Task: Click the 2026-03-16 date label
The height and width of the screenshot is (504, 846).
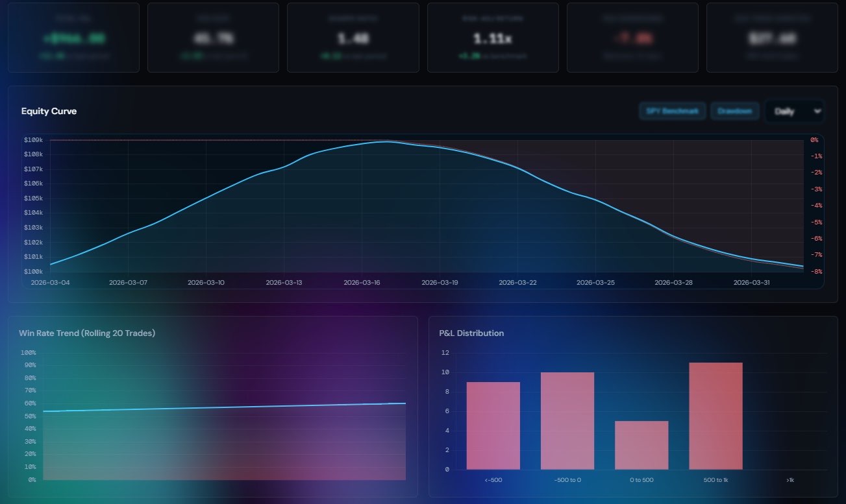Action: pos(362,282)
